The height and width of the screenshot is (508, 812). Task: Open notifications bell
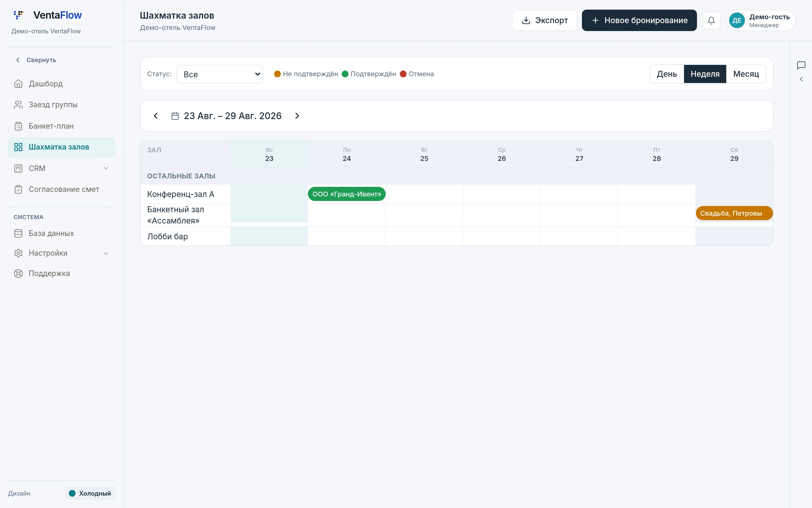point(711,21)
